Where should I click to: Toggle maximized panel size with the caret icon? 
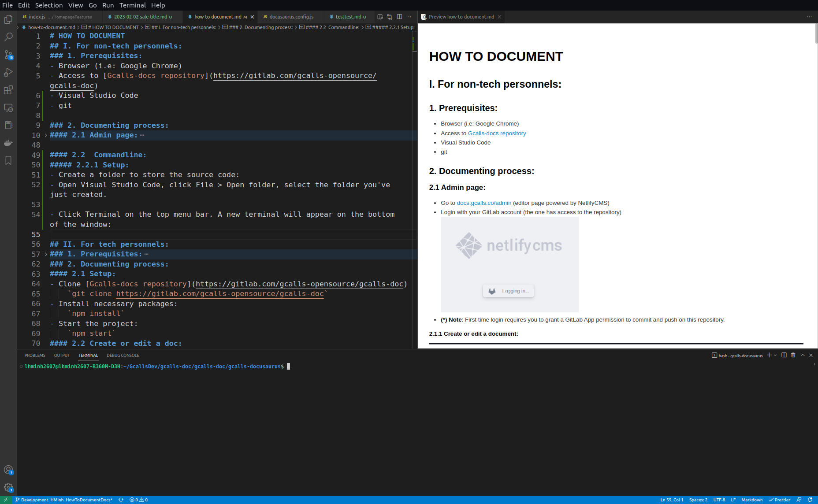tap(803, 355)
